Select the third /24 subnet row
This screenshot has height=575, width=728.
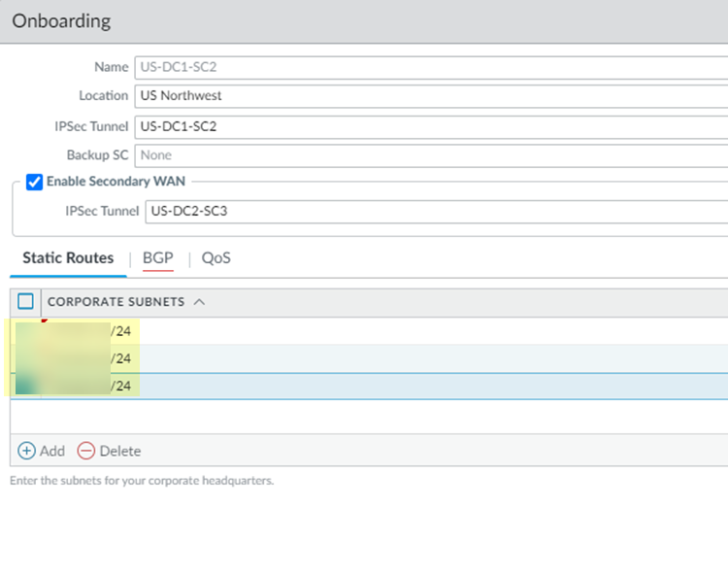[x=388, y=386]
